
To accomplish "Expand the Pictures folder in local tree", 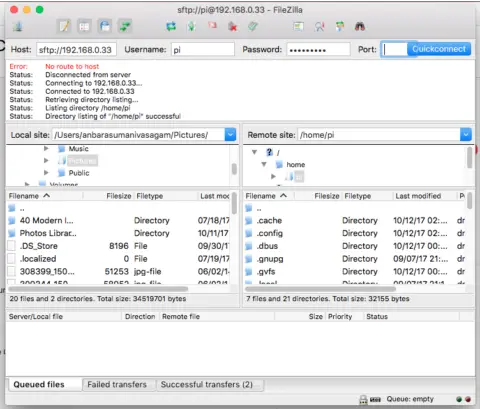I will tap(46, 161).
